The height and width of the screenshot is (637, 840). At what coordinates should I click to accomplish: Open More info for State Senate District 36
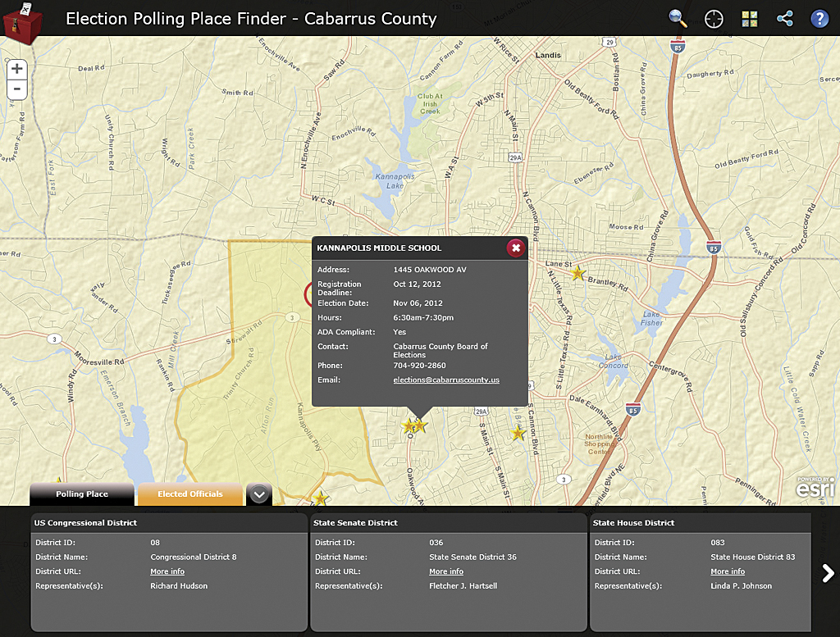446,571
